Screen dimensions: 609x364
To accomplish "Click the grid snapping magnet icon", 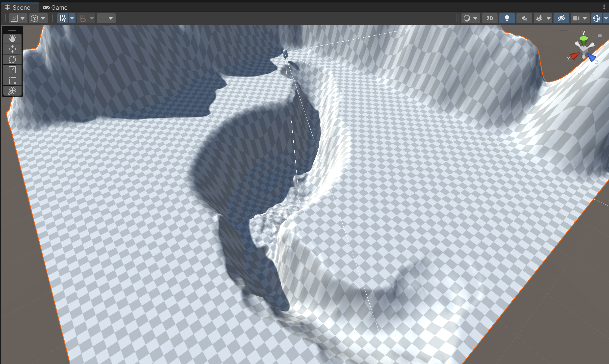I will tap(82, 18).
